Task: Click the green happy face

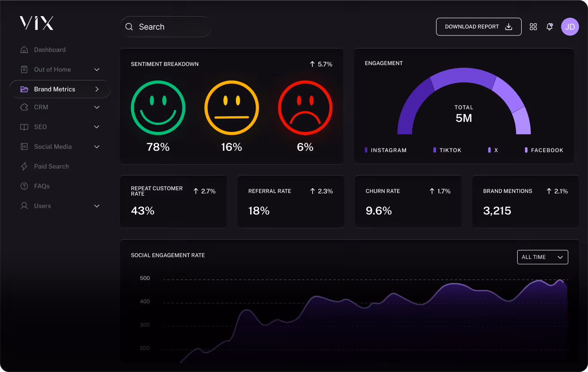Action: [x=158, y=108]
